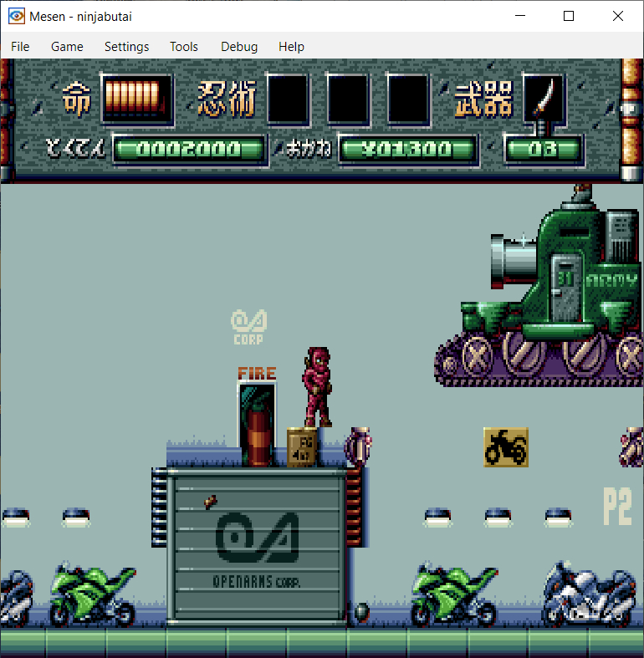Click the white motorcycle at bottom right
644x658 pixels.
[x=588, y=594]
